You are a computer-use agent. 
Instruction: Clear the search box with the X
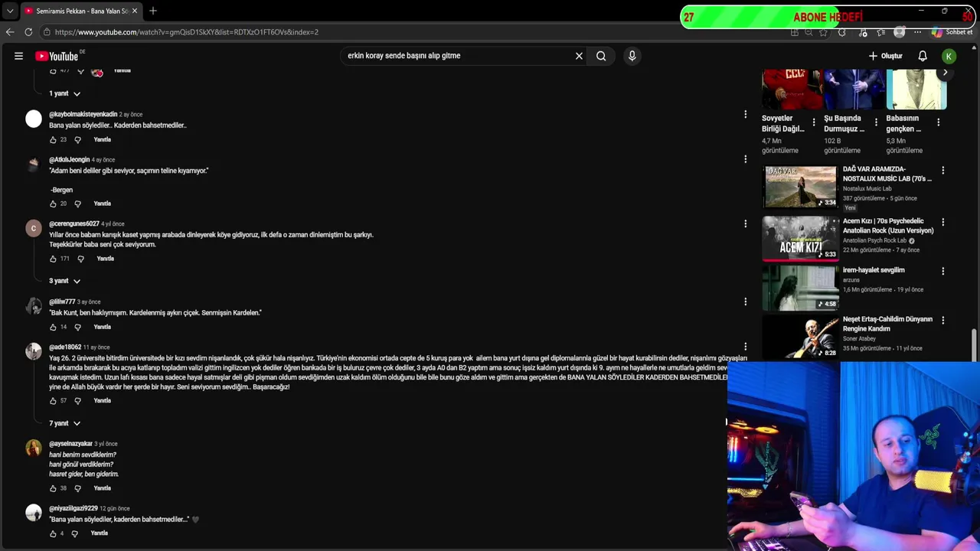pos(579,56)
